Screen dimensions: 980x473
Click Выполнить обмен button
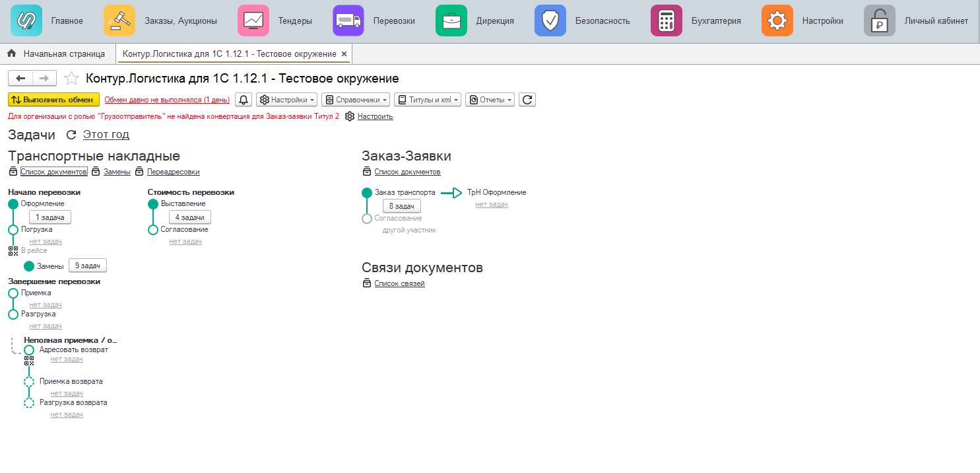tap(54, 100)
